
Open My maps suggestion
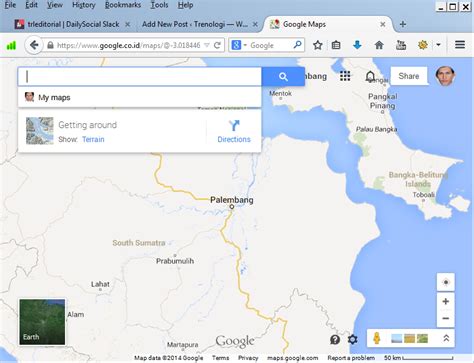pyautogui.click(x=139, y=97)
